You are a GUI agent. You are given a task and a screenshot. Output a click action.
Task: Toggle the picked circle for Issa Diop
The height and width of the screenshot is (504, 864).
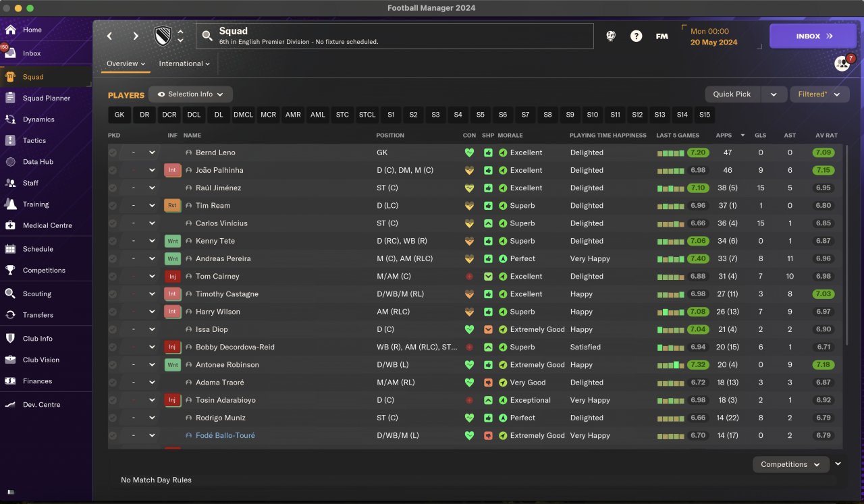click(x=113, y=329)
